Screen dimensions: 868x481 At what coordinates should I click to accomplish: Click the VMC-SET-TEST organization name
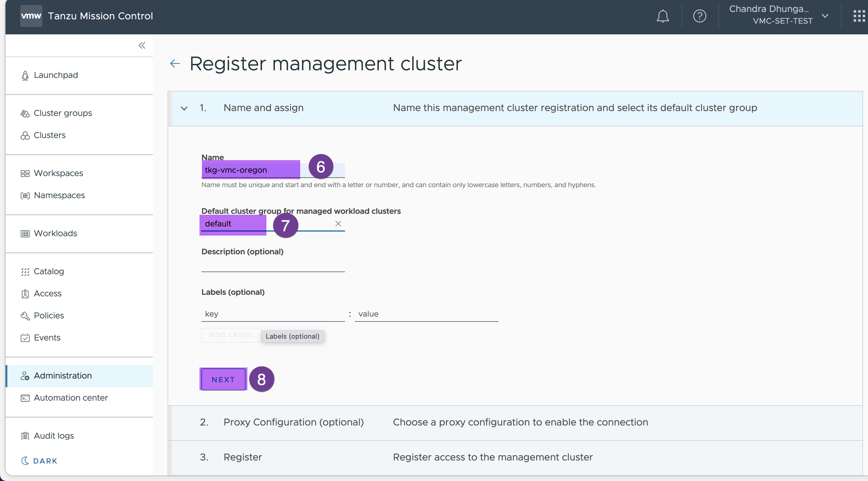[x=782, y=21]
